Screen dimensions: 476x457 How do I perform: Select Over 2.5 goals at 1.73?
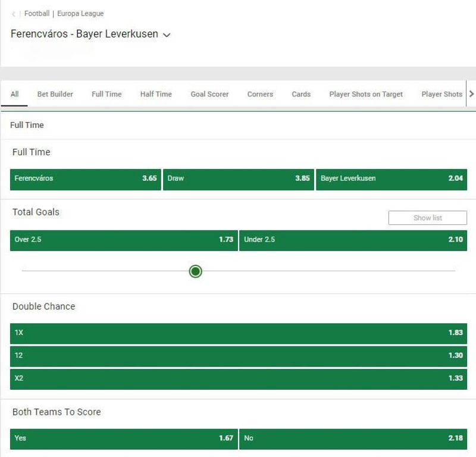pyautogui.click(x=124, y=240)
